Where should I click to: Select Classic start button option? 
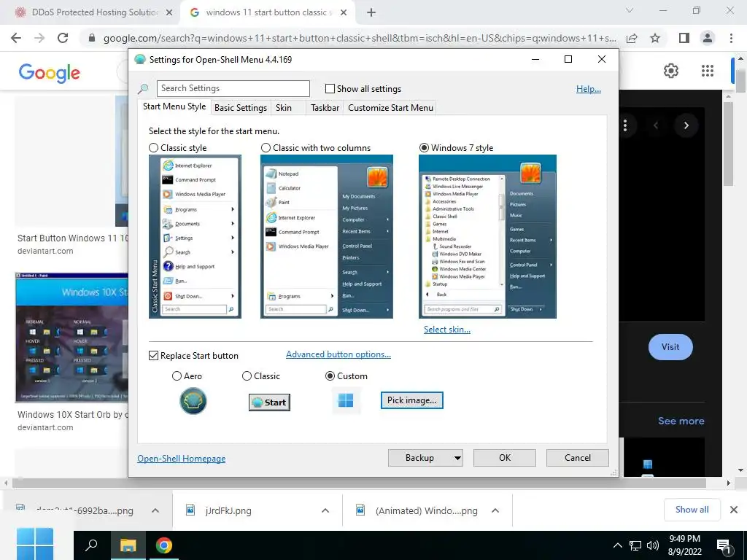(x=247, y=376)
